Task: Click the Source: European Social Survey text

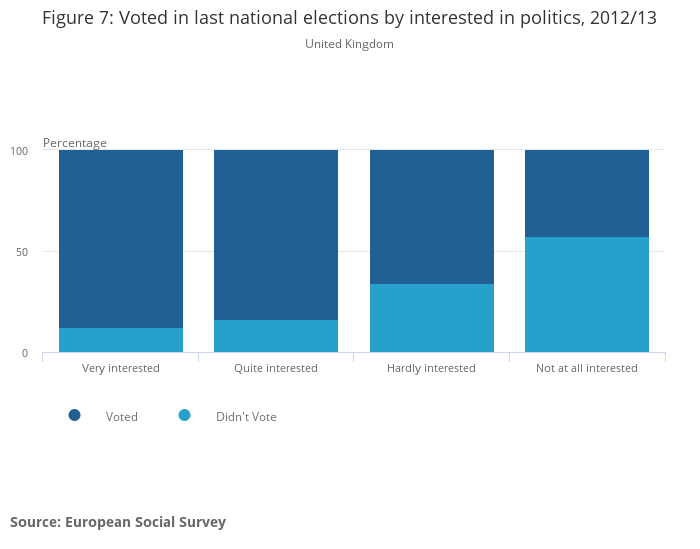Action: (118, 521)
